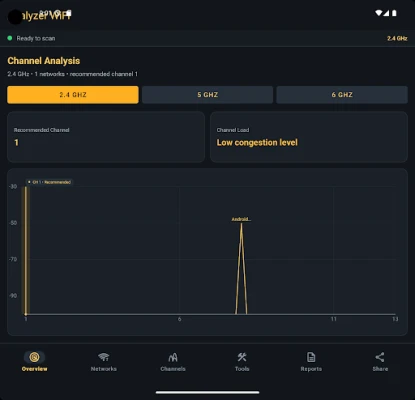Screen dimensions: 415x400
Task: Click channel 6 on the chart axis
Action: [x=179, y=319]
